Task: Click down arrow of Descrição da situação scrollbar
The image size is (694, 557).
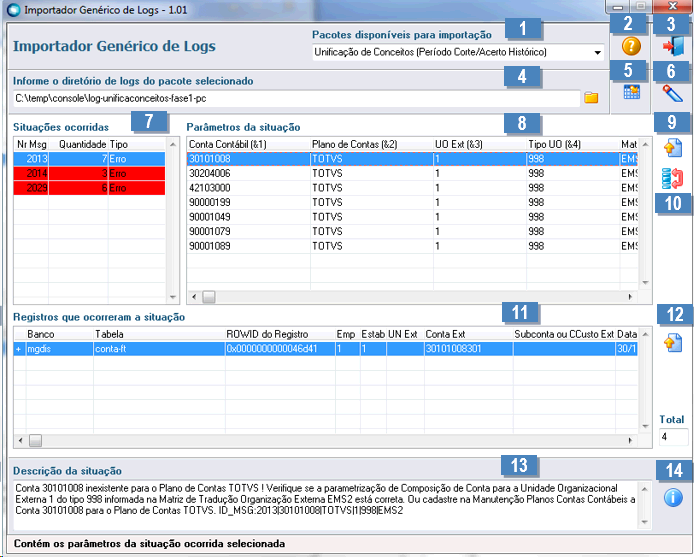Action: coord(644,522)
